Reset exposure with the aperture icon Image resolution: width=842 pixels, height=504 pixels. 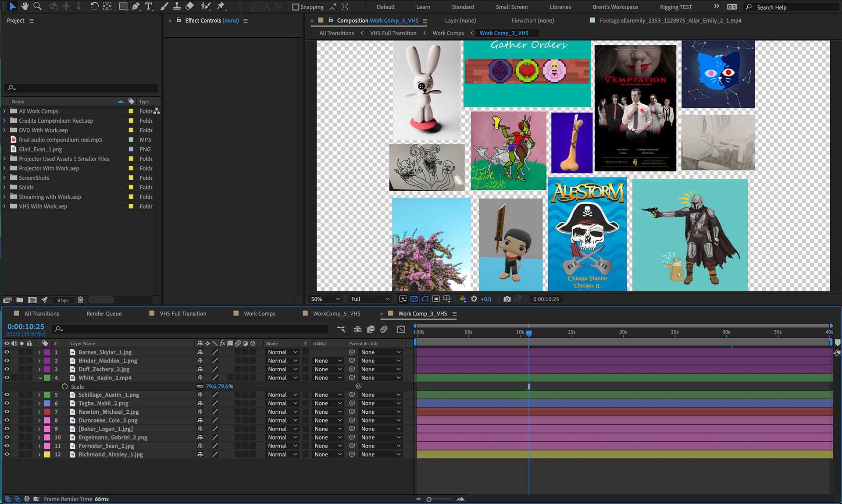tap(474, 299)
